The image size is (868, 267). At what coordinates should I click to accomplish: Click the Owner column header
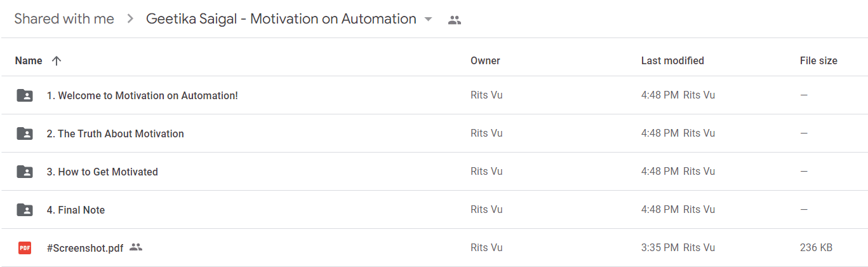485,61
